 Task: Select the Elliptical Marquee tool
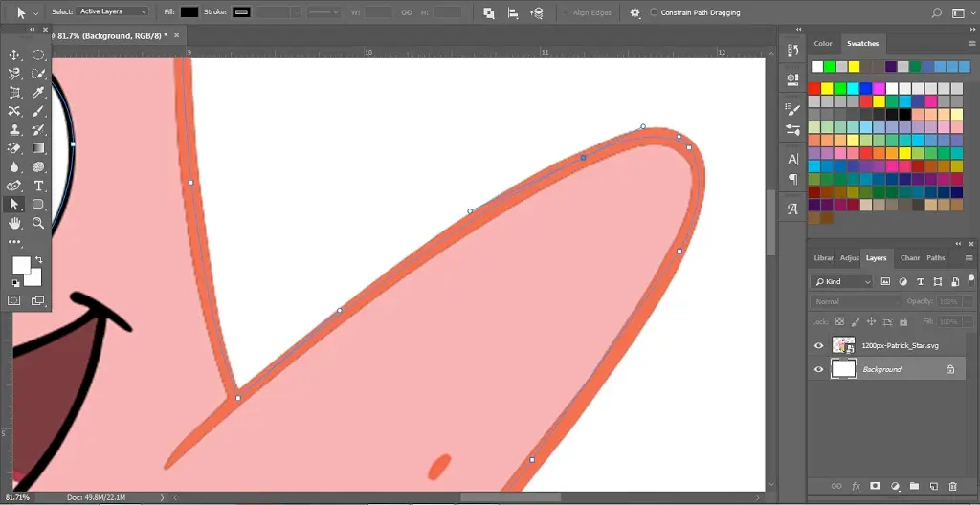point(38,55)
